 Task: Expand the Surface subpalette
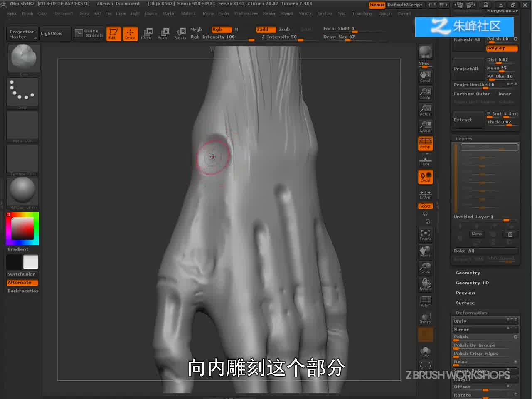coord(465,303)
